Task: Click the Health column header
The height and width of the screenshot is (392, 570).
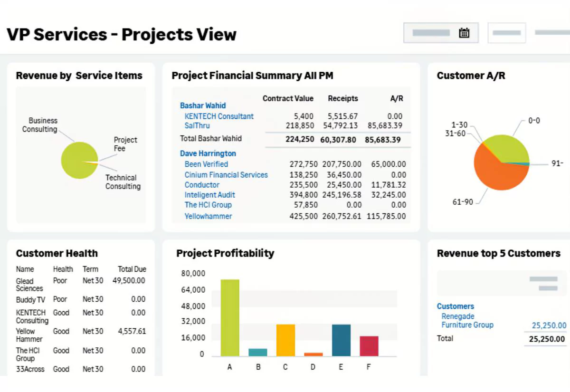Action: pos(63,269)
